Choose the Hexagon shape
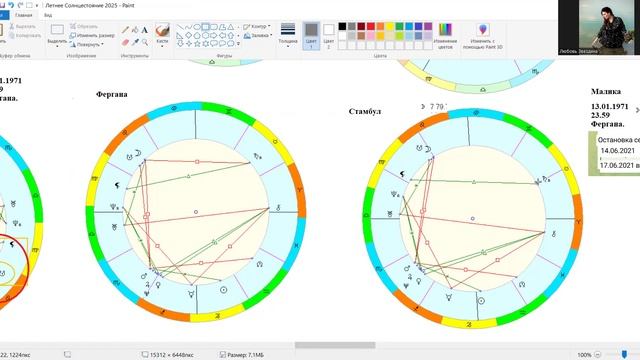 [x=205, y=36]
